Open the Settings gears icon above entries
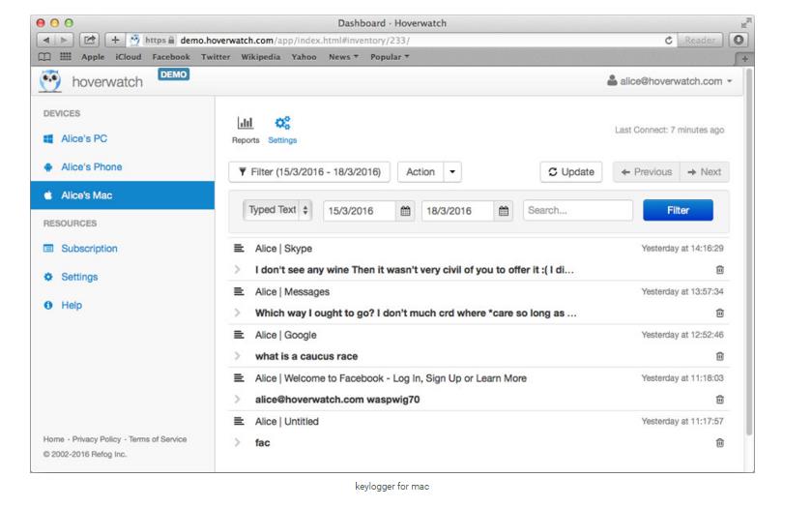Screen dimensions: 812x508 pos(282,123)
